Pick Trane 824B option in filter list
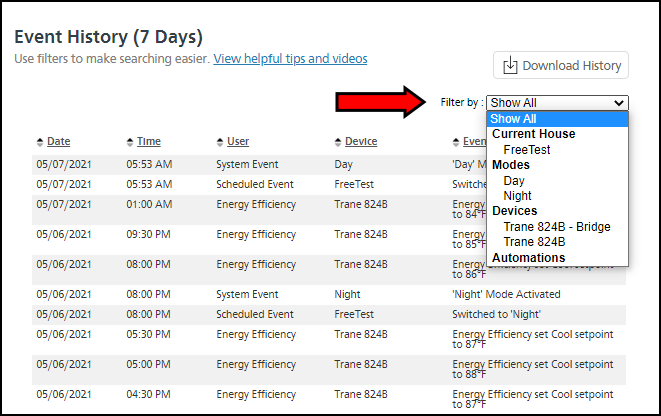The width and height of the screenshot is (661, 416). tap(534, 242)
